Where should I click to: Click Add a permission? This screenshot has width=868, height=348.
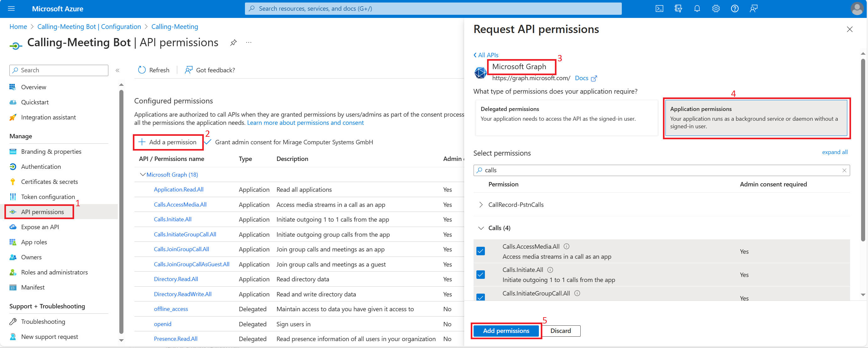tap(168, 142)
